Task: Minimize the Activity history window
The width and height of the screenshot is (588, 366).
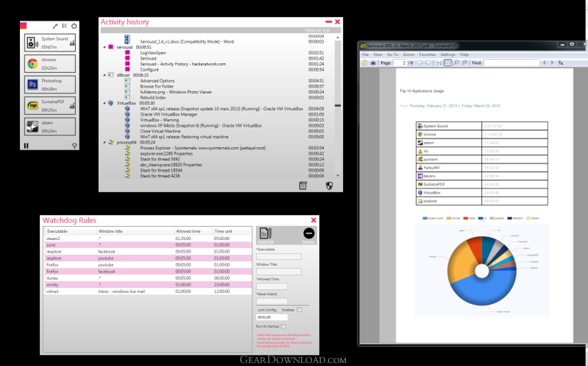Action: 328,22
